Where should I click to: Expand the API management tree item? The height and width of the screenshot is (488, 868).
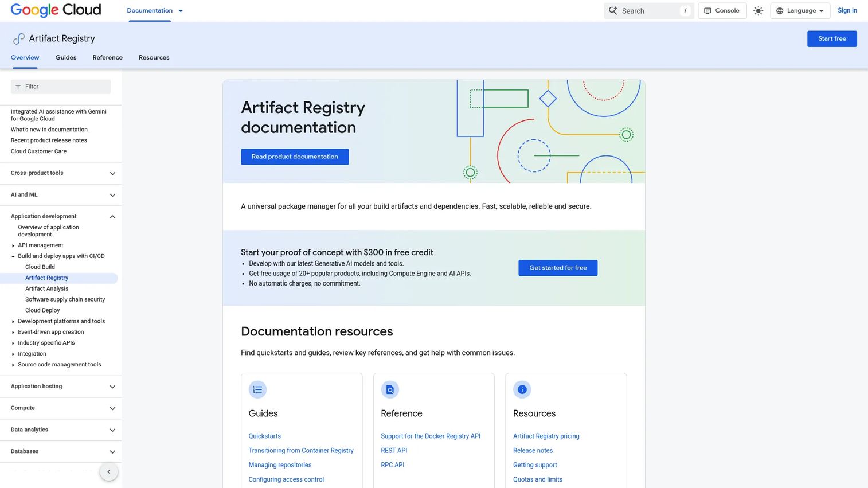click(x=13, y=245)
